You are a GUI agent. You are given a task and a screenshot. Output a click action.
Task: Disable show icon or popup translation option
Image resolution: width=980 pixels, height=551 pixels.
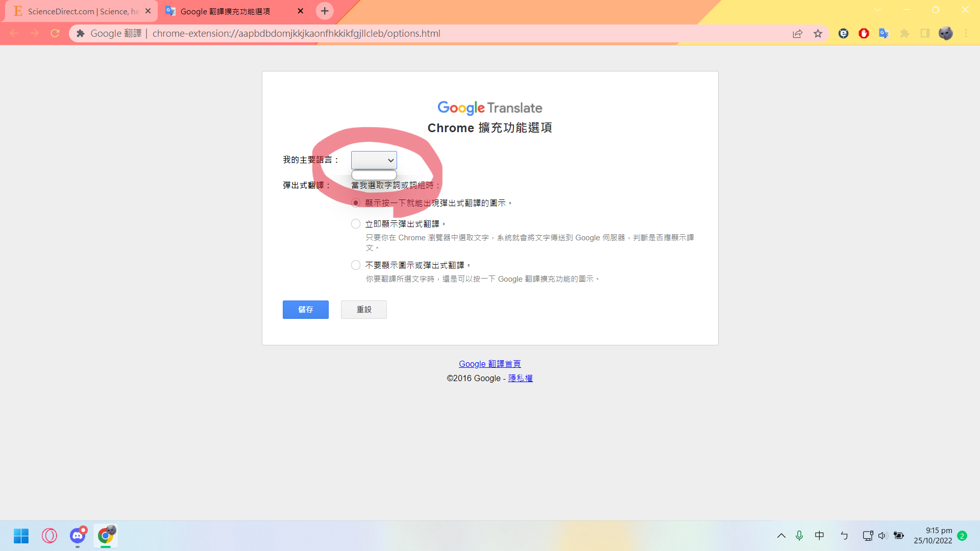356,265
